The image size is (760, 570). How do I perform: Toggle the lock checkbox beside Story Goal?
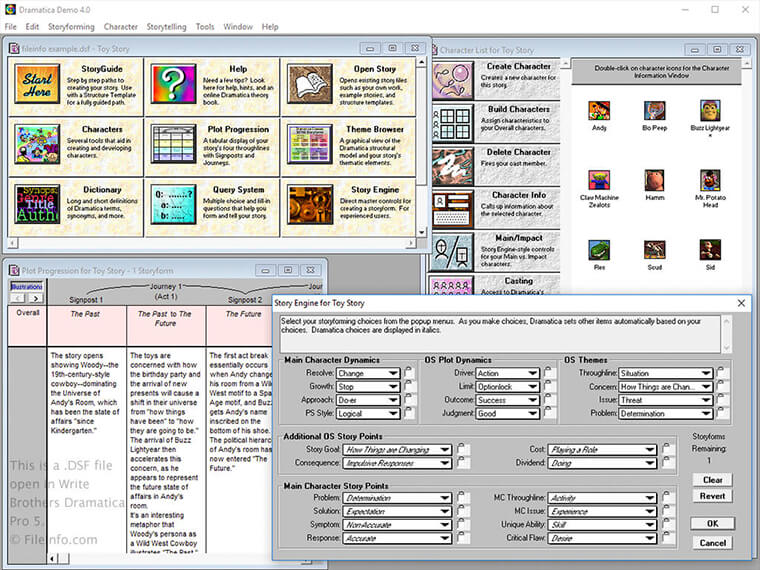pyautogui.click(x=462, y=450)
